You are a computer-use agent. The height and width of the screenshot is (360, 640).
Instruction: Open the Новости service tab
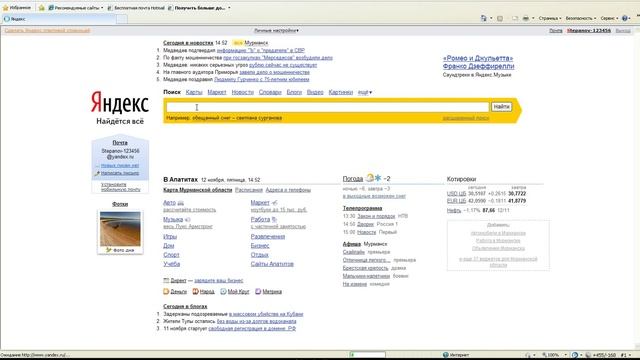coord(242,92)
